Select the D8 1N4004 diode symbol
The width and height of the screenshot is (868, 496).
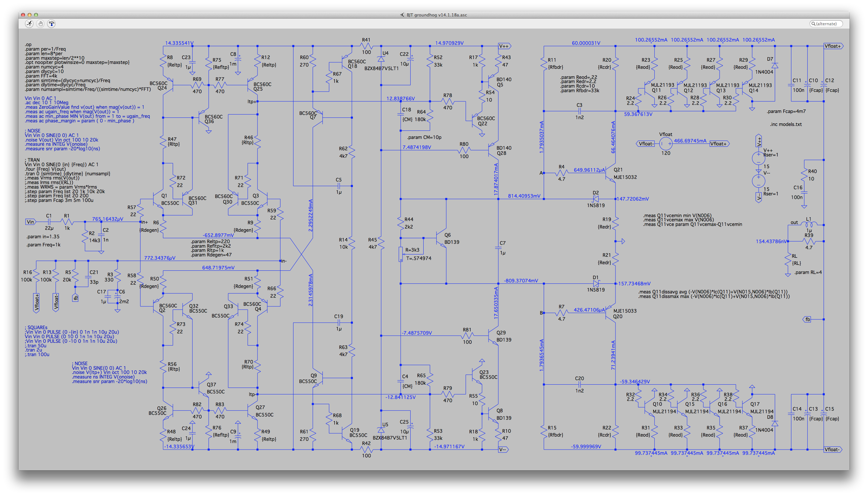pyautogui.click(x=775, y=423)
